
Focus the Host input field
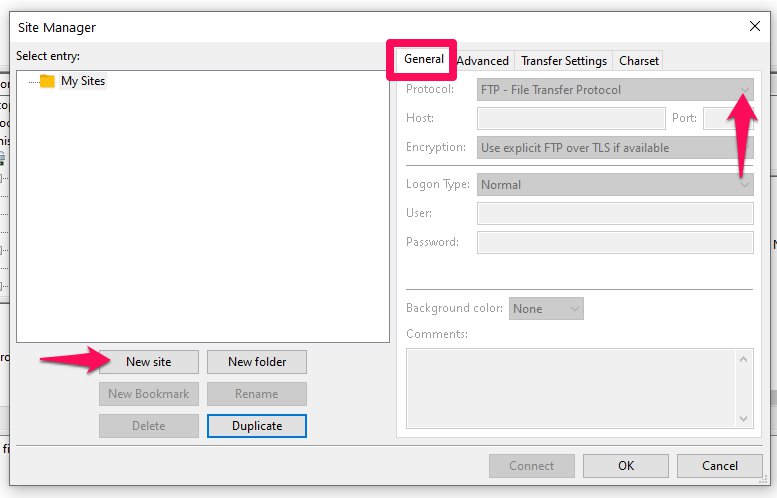(571, 118)
